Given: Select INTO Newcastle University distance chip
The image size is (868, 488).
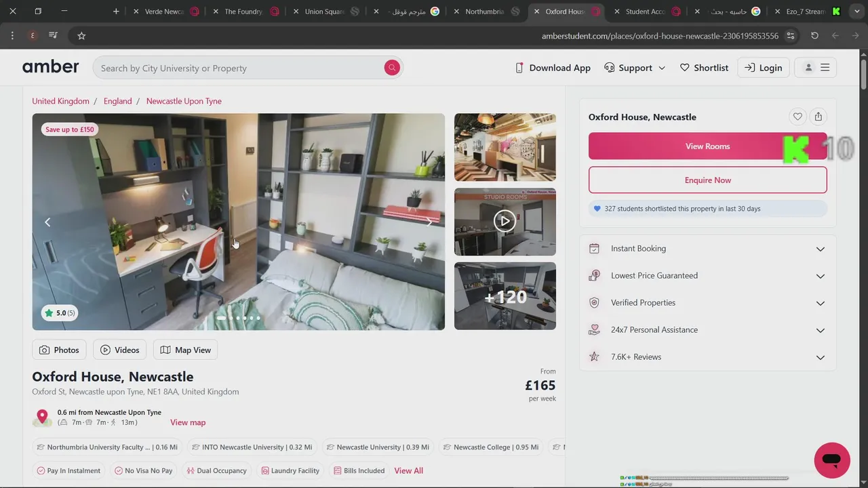Looking at the screenshot, I should tap(252, 447).
